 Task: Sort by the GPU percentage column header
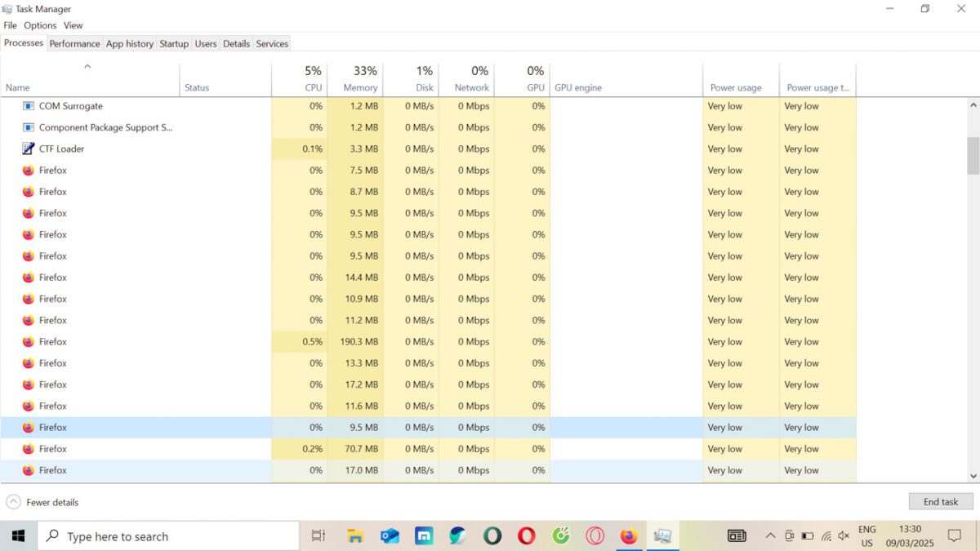pos(522,79)
